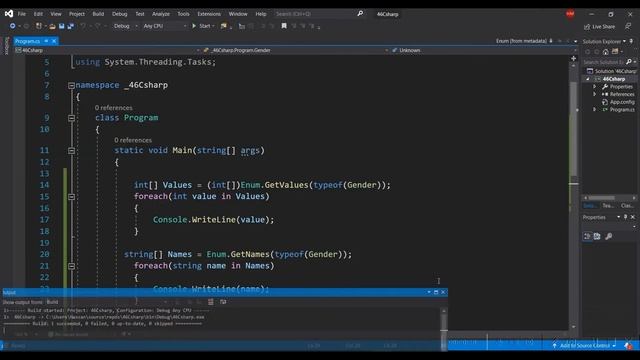Switch to Enum [from metadata] preview tab

click(521, 41)
